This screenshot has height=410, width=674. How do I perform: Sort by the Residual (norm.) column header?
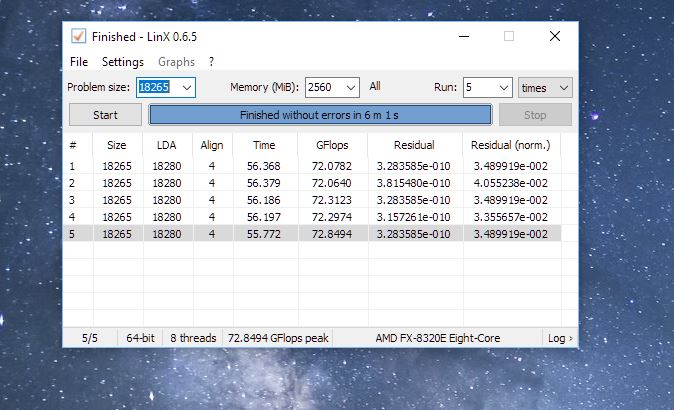(x=511, y=145)
